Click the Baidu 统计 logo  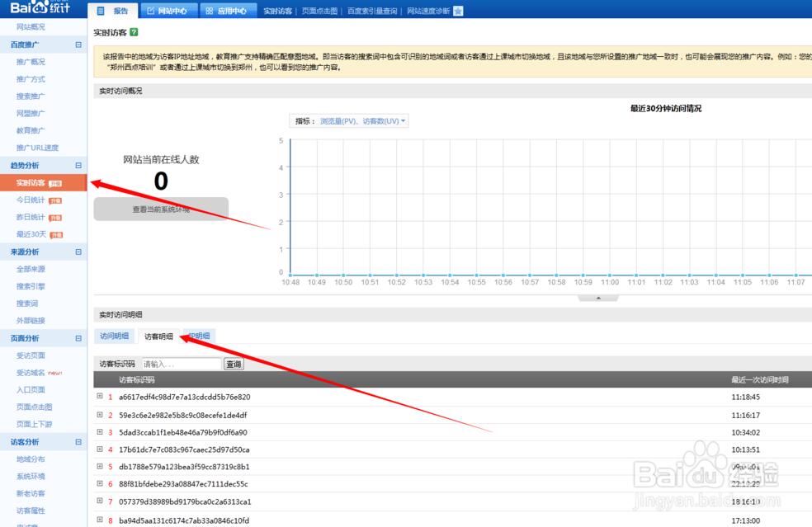coord(40,9)
